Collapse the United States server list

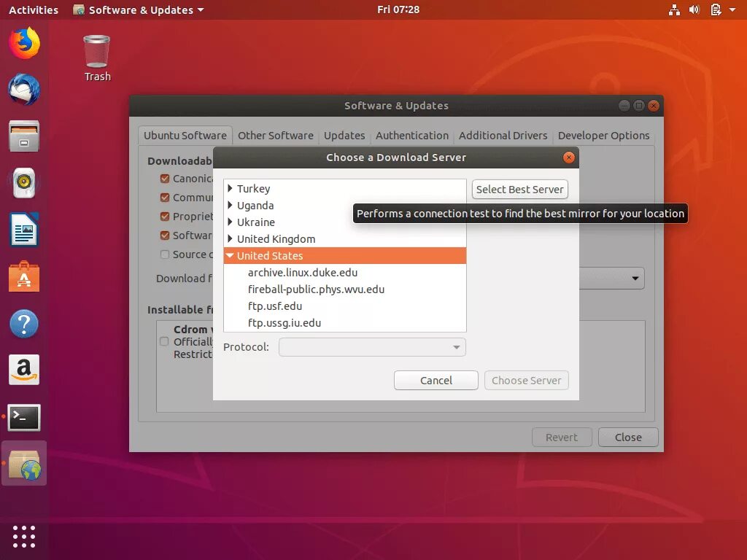pyautogui.click(x=230, y=256)
